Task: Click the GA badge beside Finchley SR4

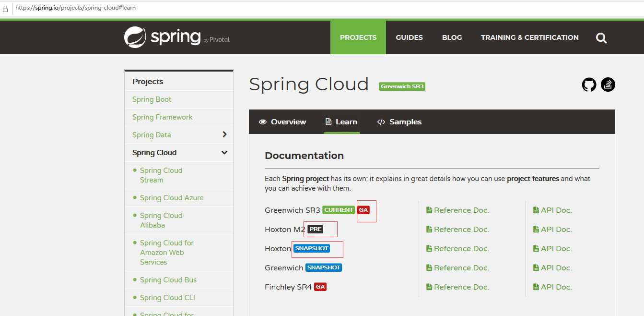Action: click(x=320, y=287)
